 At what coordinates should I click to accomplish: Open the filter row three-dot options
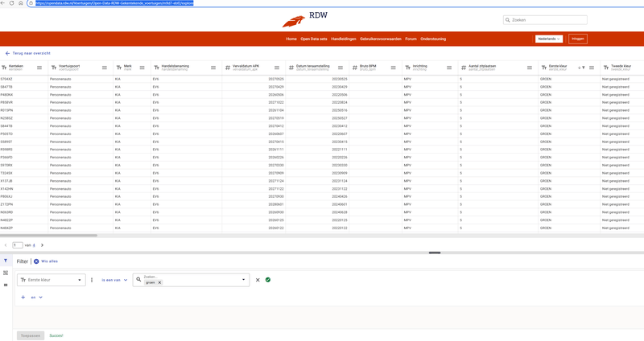click(92, 280)
